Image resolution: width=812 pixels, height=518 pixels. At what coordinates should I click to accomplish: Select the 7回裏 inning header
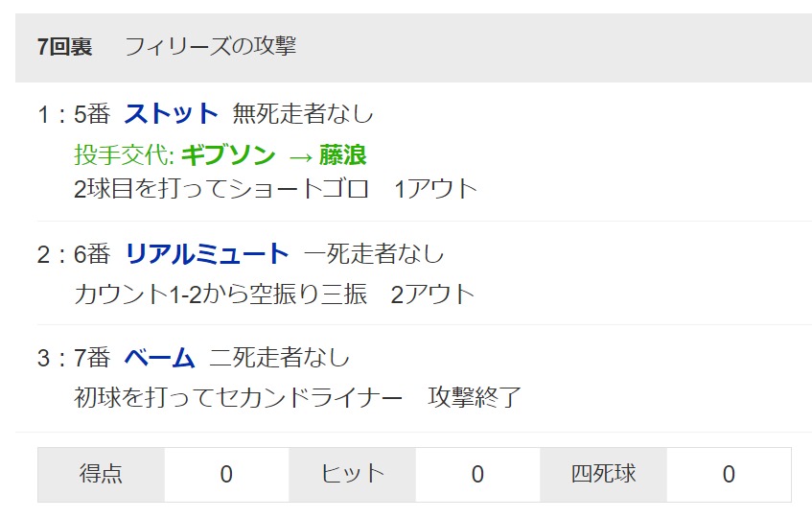(x=65, y=47)
